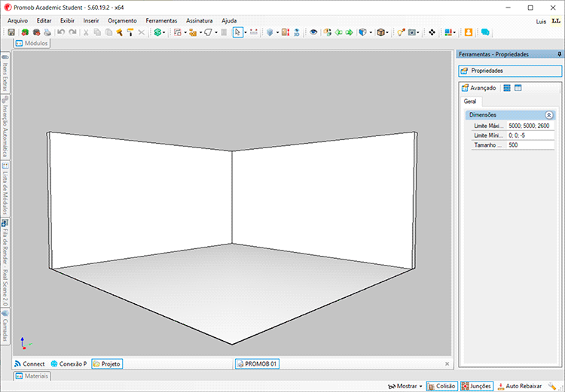Click the dollar sign budget icon
Viewport: 565px width, 392px height.
pyautogui.click(x=158, y=32)
